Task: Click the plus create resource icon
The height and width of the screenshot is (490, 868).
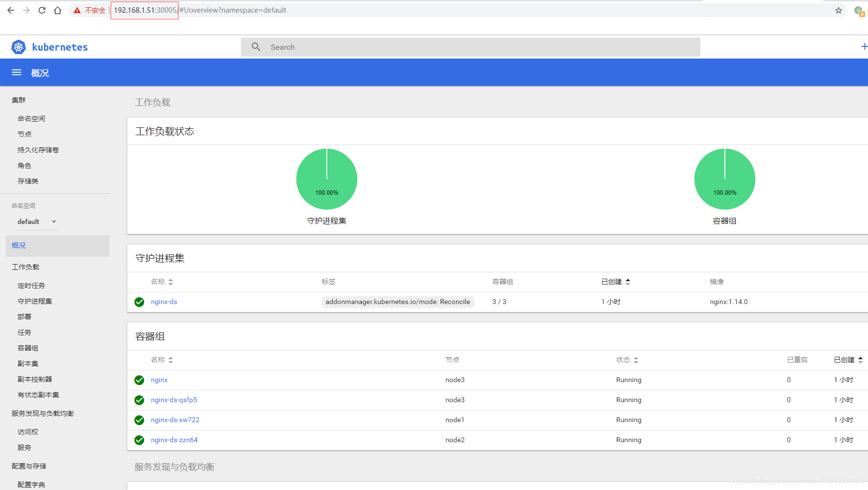Action: (864, 46)
